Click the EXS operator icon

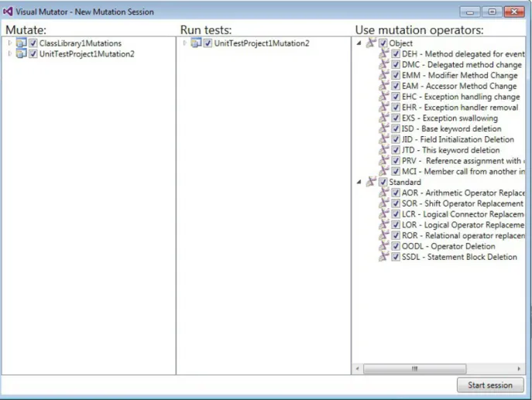pos(384,118)
